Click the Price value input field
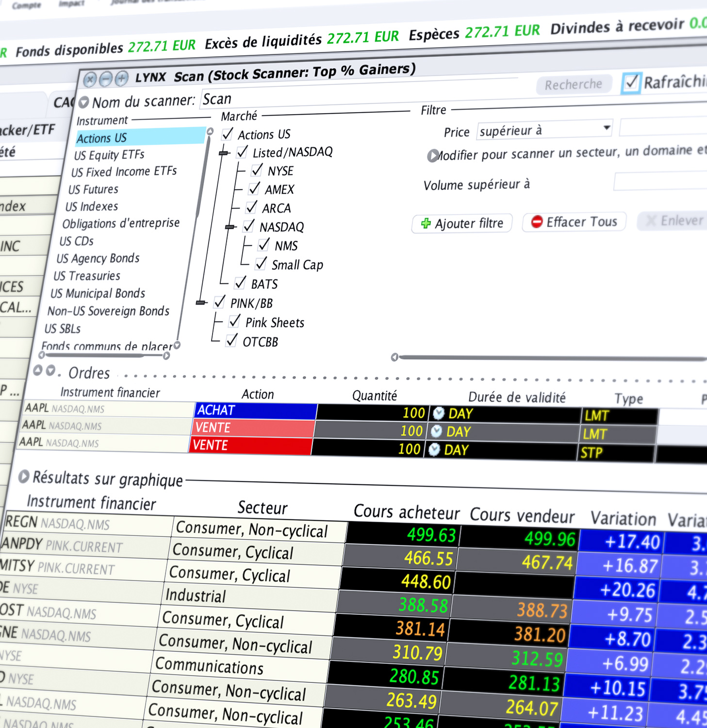707x728 pixels. pyautogui.click(x=663, y=126)
